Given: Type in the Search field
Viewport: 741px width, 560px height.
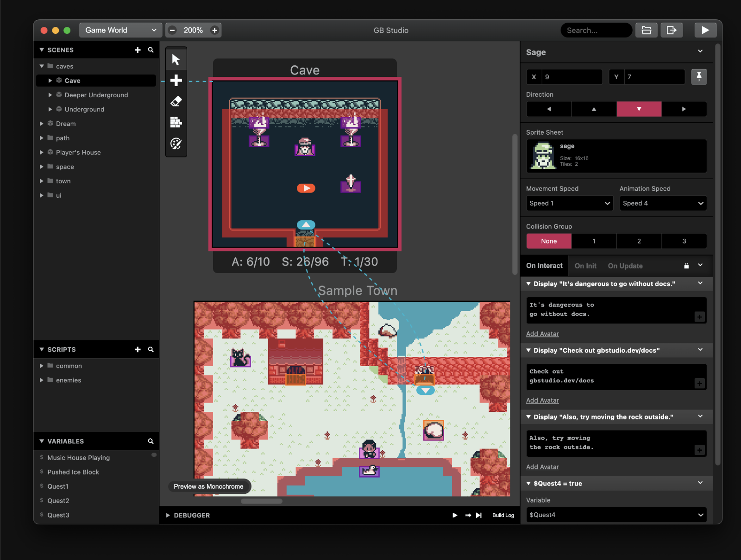Looking at the screenshot, I should (596, 30).
